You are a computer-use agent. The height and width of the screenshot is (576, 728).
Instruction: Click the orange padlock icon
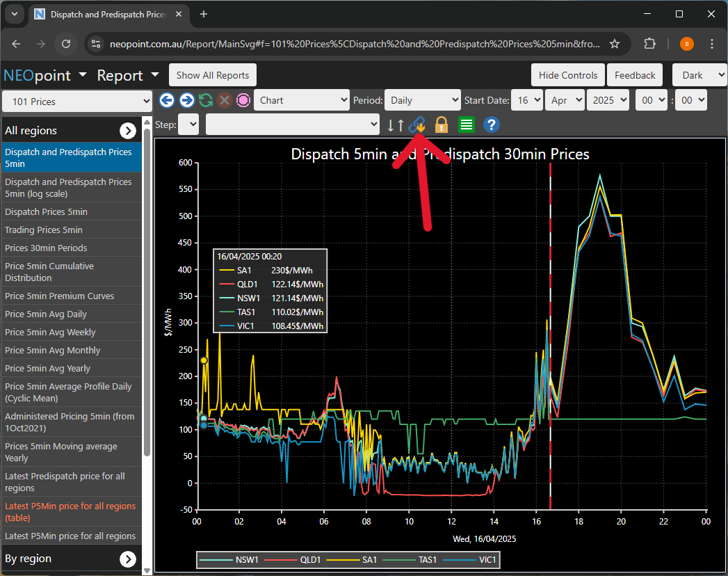tap(441, 125)
